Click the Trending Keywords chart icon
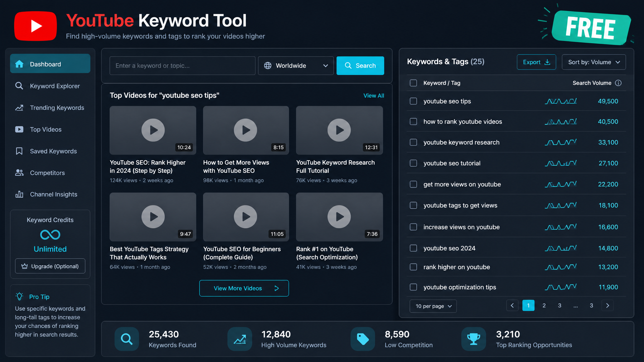Image resolution: width=644 pixels, height=362 pixels. tap(19, 108)
